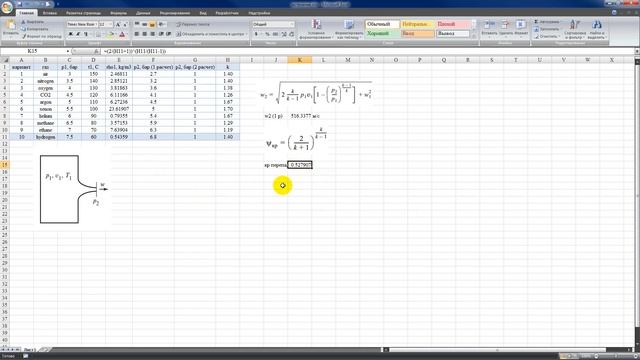Image resolution: width=640 pixels, height=360 pixels.
Task: Open the round Office button menu
Action: (7, 8)
